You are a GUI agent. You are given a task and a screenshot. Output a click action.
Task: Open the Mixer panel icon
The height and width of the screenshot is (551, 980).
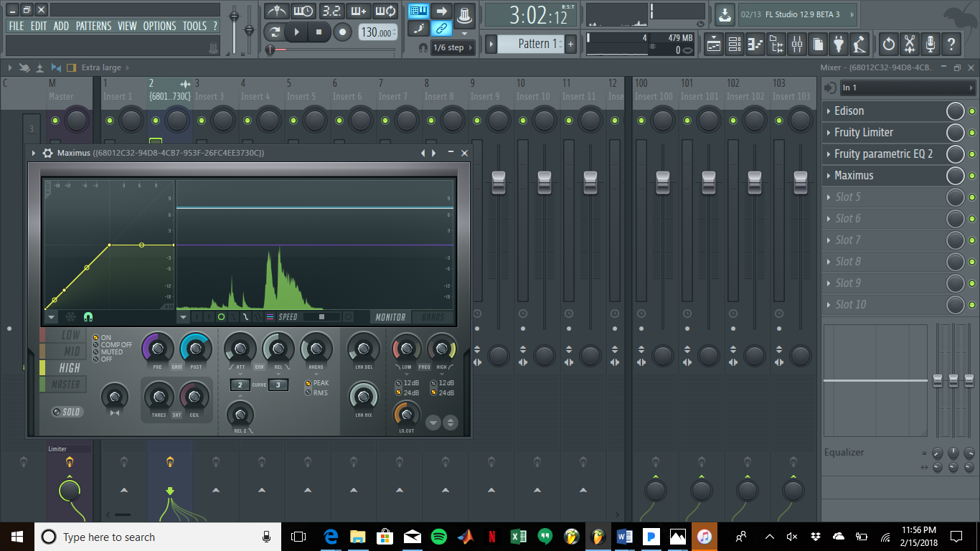(797, 44)
